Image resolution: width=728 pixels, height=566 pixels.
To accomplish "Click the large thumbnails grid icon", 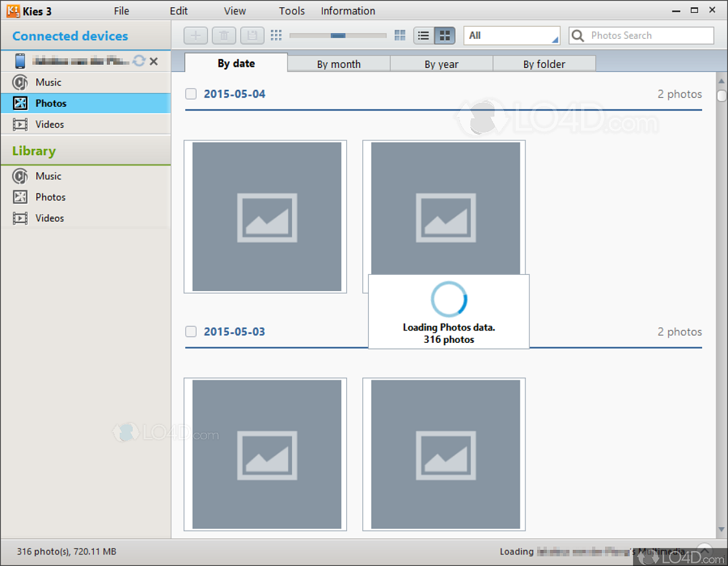I will (x=400, y=36).
